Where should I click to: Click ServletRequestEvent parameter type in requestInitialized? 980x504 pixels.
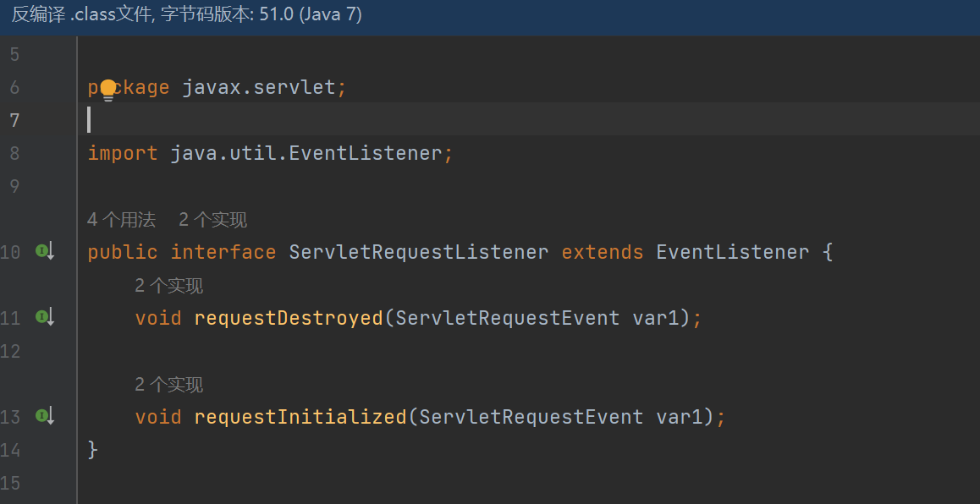tap(531, 417)
